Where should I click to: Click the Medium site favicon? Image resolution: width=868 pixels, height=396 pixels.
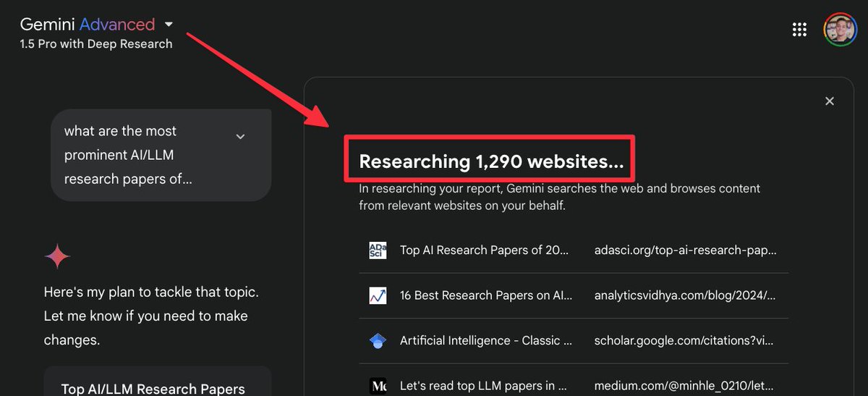[x=378, y=386]
